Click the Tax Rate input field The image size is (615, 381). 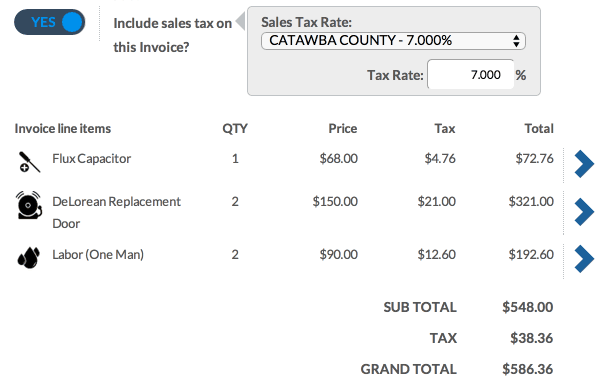pyautogui.click(x=471, y=75)
